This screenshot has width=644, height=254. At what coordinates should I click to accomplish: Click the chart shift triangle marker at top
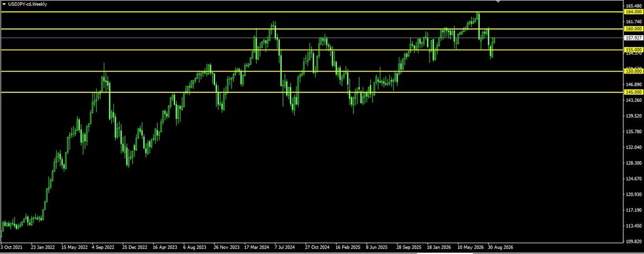498,2
